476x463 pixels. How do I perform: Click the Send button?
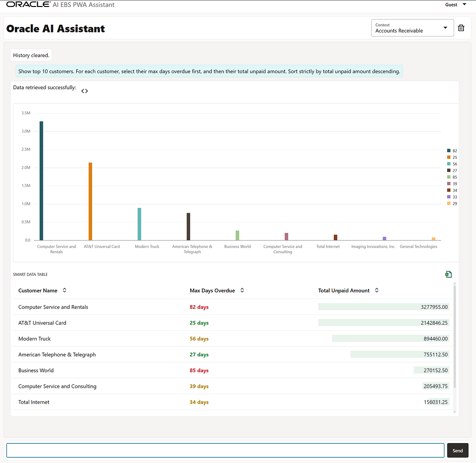click(x=457, y=450)
